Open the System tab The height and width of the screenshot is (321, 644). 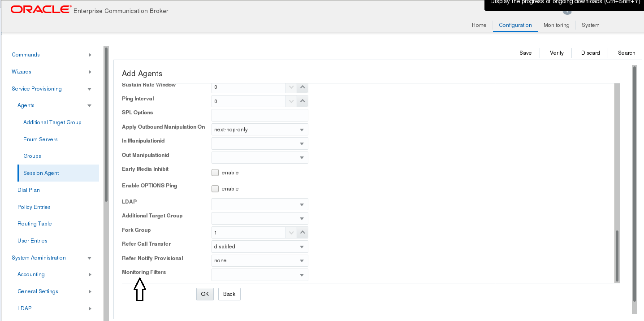[590, 25]
